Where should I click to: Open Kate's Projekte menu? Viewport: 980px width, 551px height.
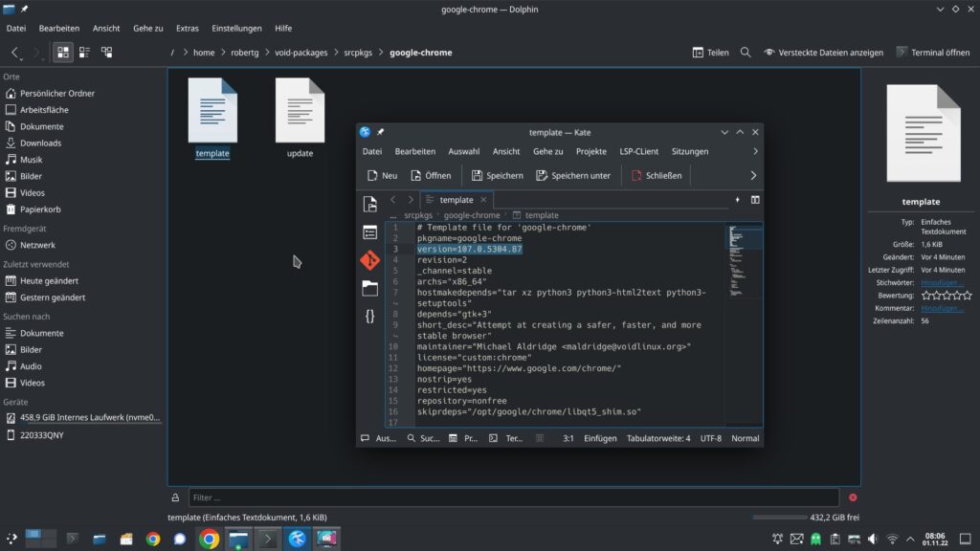point(591,151)
